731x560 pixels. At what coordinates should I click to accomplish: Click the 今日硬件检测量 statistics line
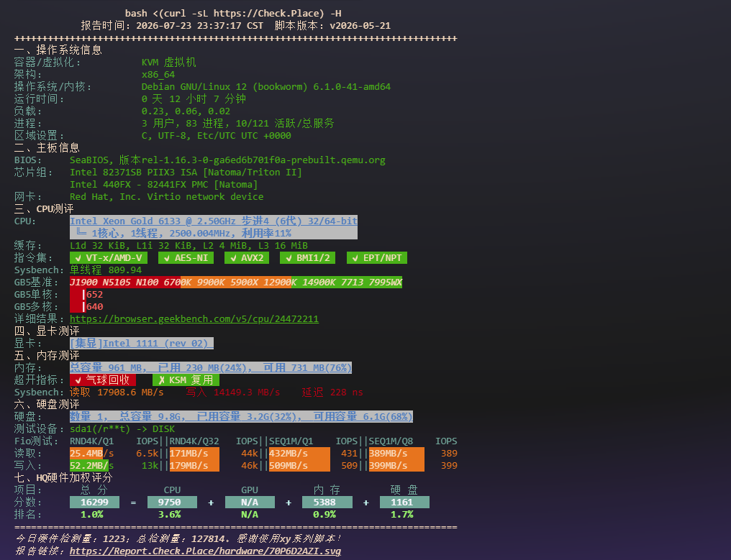(x=178, y=538)
